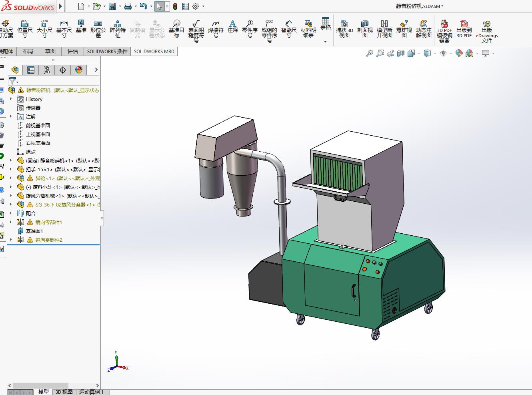Open the 表格 tables dropdown
532x395 pixels.
click(326, 42)
